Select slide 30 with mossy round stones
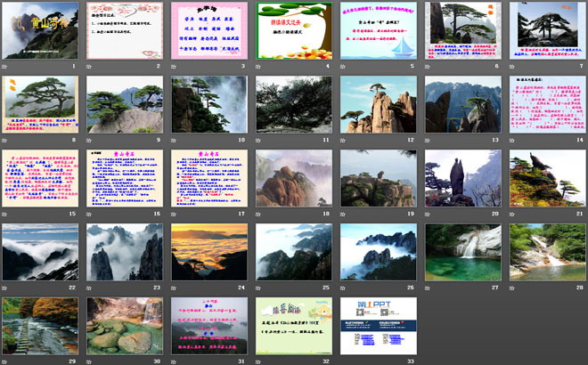The height and width of the screenshot is (365, 588). point(125,326)
